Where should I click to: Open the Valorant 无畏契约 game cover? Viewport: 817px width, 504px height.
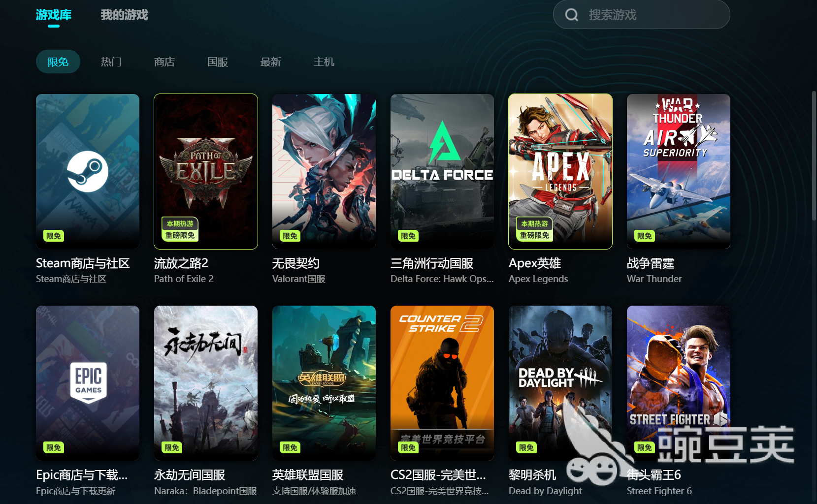(x=324, y=171)
